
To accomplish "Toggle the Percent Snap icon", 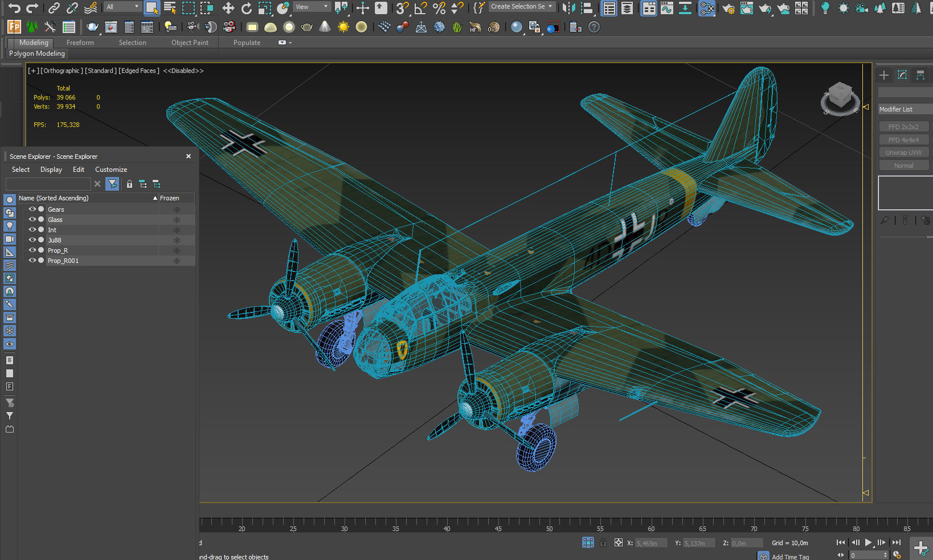I will 439,7.
